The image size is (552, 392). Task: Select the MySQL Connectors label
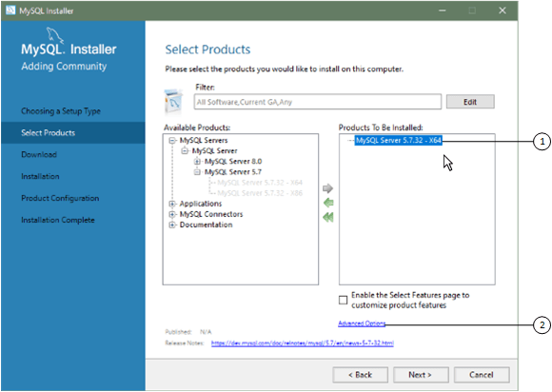coord(211,214)
